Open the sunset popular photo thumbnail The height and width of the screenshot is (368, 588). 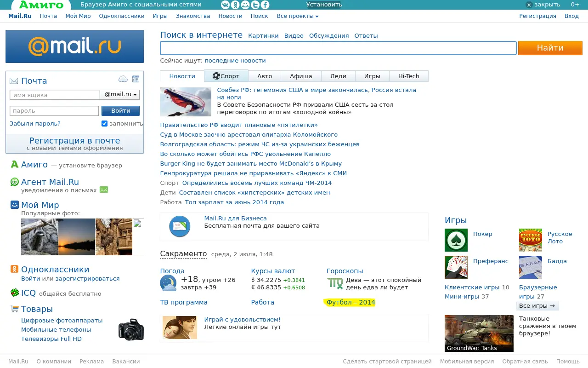[77, 237]
